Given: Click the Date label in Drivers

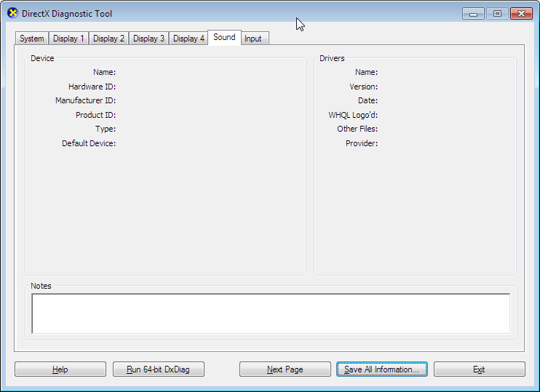Looking at the screenshot, I should point(368,100).
